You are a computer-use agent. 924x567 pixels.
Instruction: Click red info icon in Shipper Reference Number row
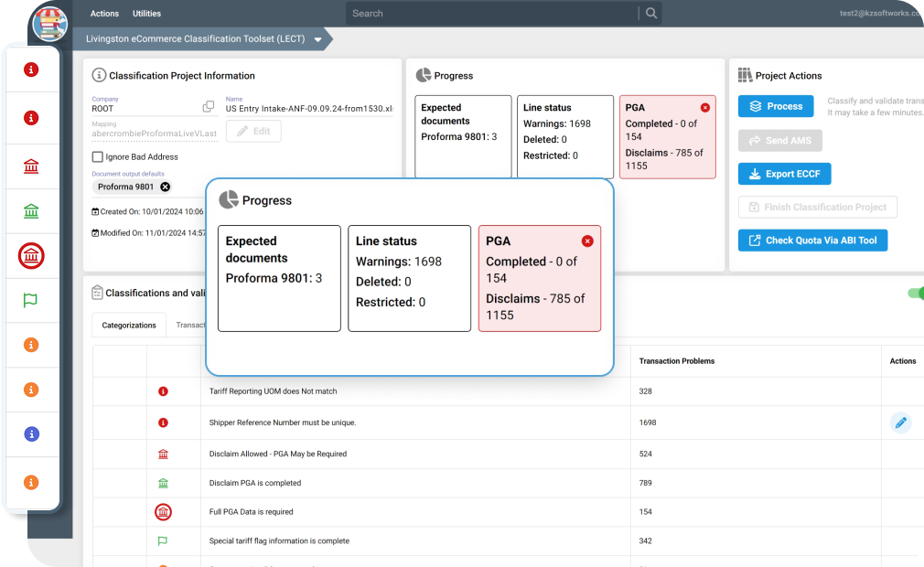coord(163,423)
